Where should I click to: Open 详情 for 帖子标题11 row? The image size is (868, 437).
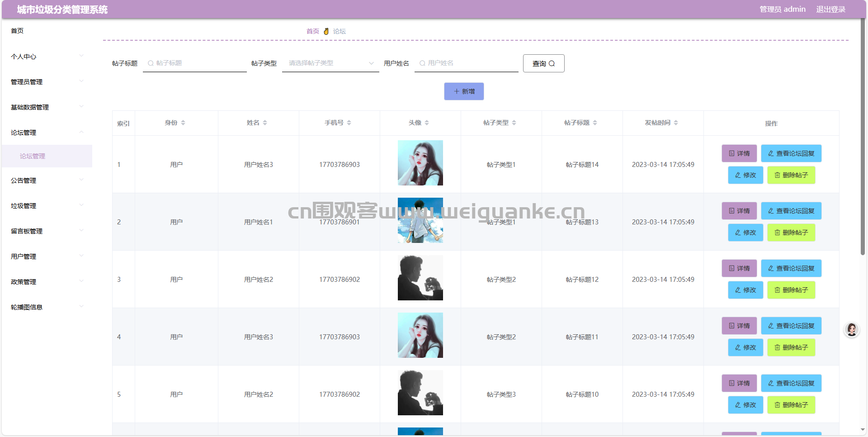pyautogui.click(x=739, y=326)
